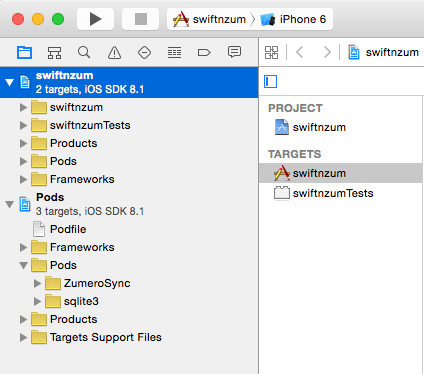424x374 pixels.
Task: Select Targets Support Files row
Action: (129, 337)
